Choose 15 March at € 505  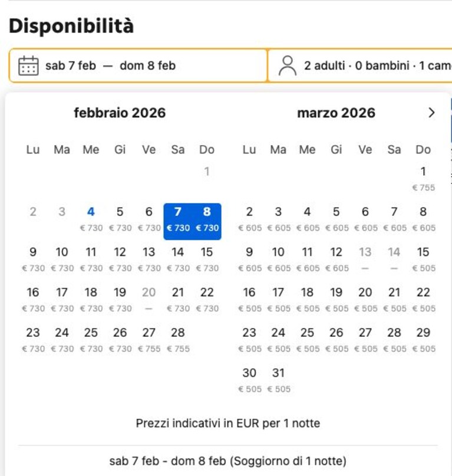click(423, 260)
